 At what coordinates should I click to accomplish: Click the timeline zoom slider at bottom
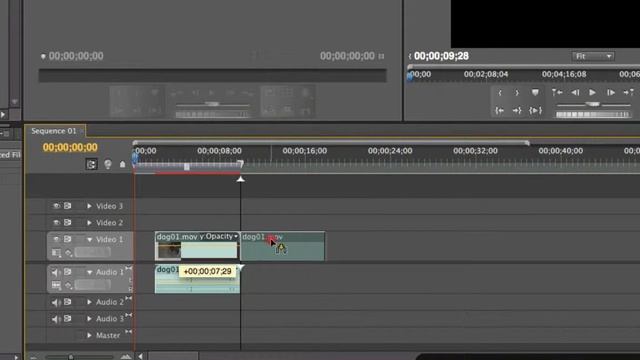(71, 357)
